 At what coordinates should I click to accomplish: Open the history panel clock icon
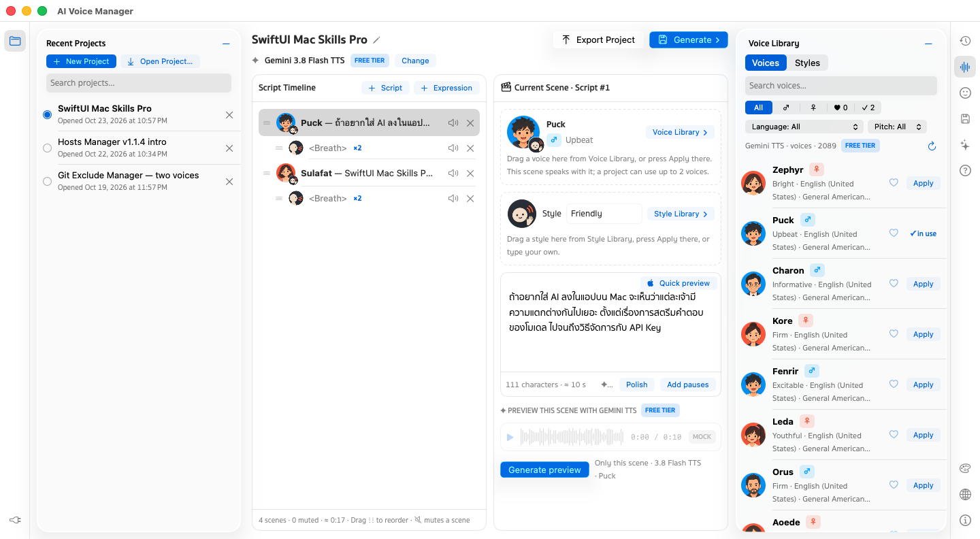pyautogui.click(x=965, y=41)
